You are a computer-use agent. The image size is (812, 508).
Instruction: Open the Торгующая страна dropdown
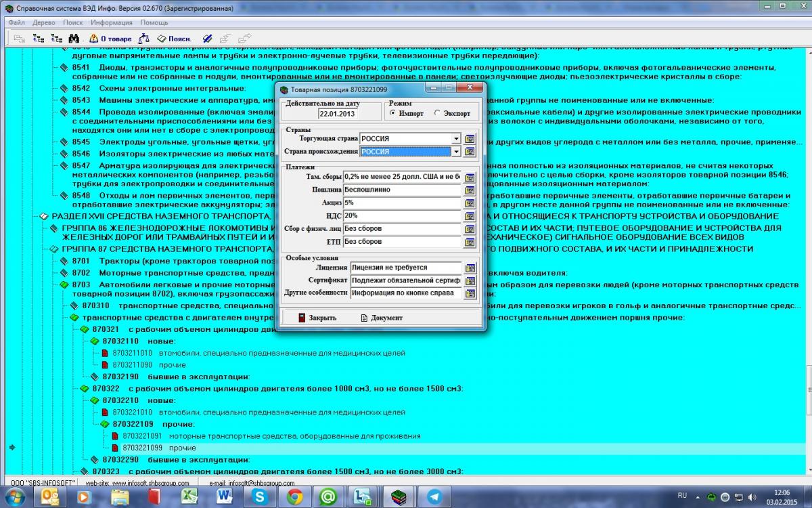(456, 139)
